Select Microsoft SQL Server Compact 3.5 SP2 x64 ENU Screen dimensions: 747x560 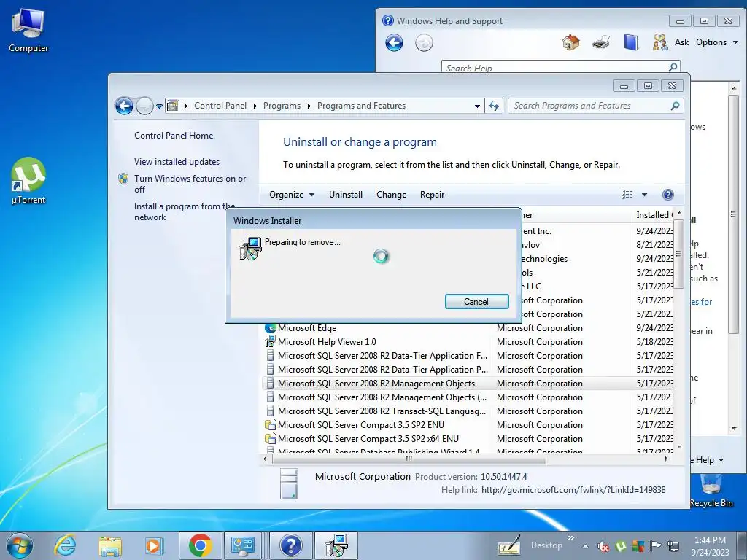467,438
